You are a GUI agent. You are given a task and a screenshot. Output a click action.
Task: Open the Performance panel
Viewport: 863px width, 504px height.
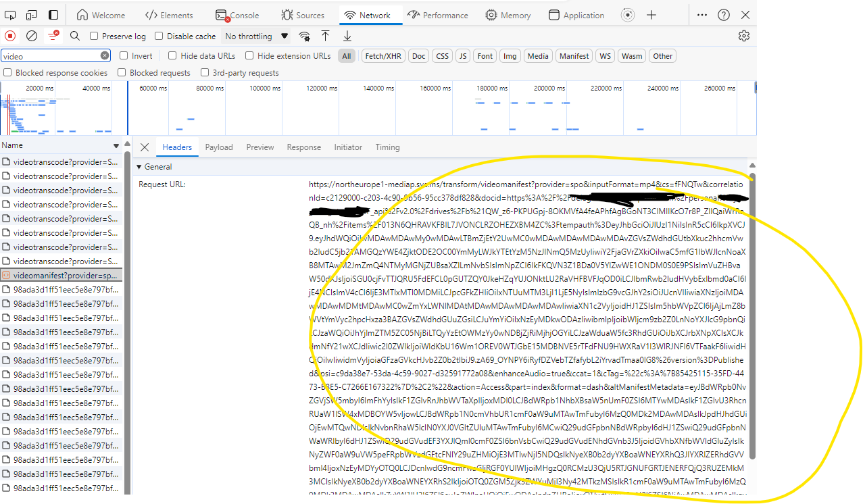[x=438, y=14]
